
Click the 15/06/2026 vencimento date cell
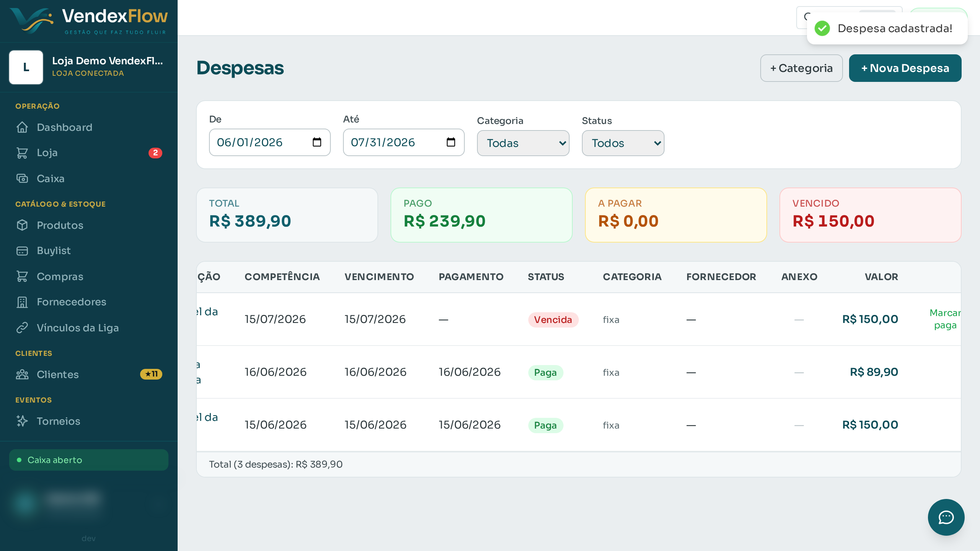[376, 425]
